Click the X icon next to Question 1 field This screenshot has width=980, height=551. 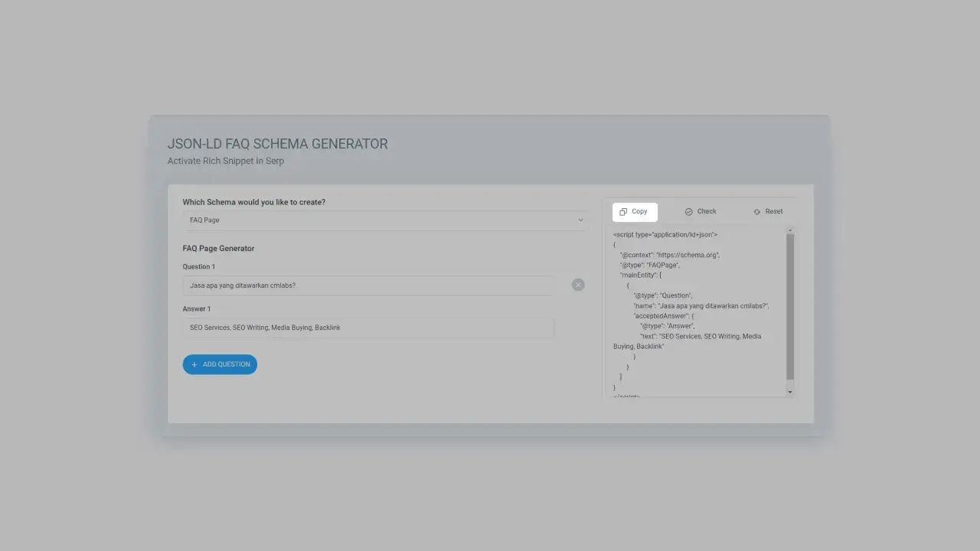578,285
